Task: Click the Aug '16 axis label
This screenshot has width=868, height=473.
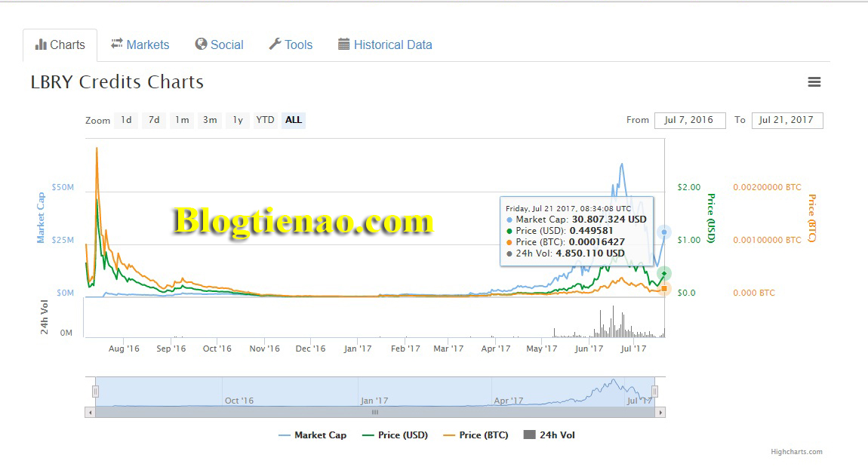Action: 124,349
